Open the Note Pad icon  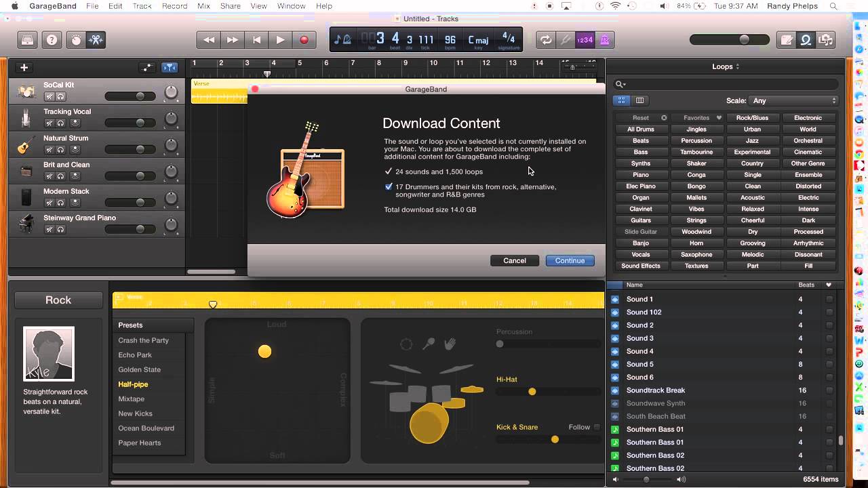pos(787,40)
